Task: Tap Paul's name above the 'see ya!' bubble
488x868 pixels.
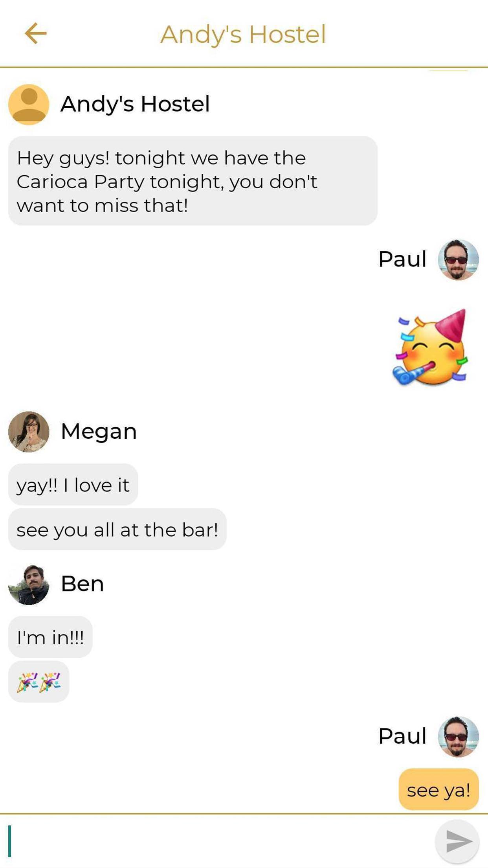Action: point(402,736)
